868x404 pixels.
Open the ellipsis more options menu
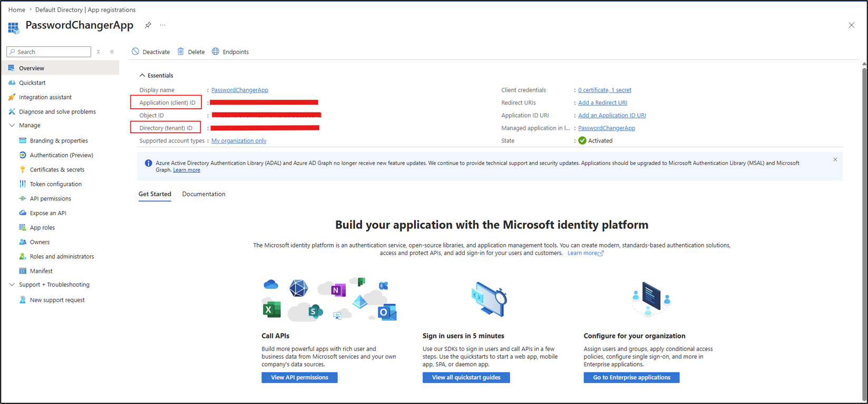pos(163,25)
